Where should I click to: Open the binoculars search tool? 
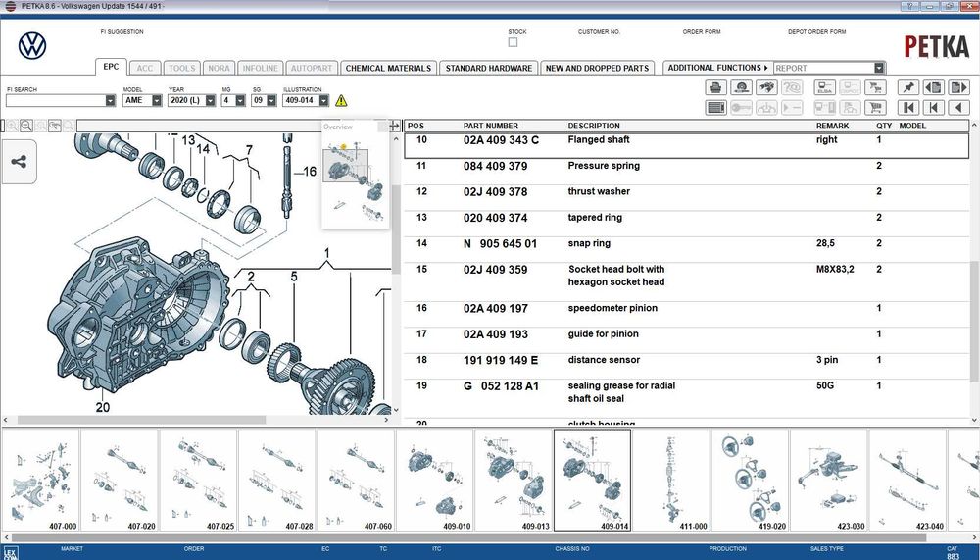[x=766, y=87]
